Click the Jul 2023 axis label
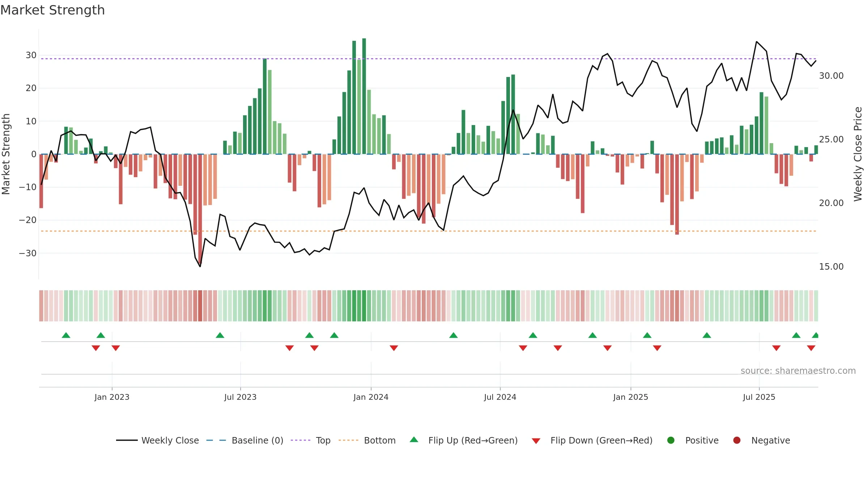 (x=241, y=397)
